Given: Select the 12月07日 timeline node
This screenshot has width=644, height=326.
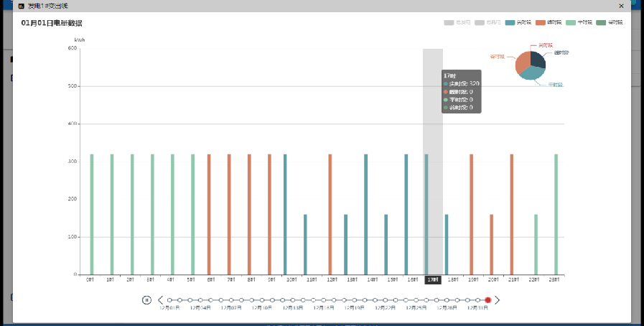Looking at the screenshot, I should coord(231,300).
